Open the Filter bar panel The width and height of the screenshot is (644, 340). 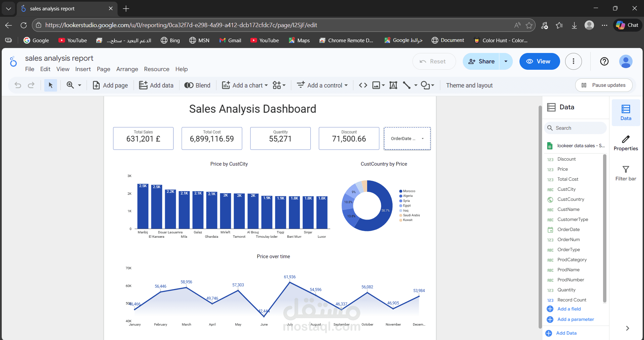(625, 172)
